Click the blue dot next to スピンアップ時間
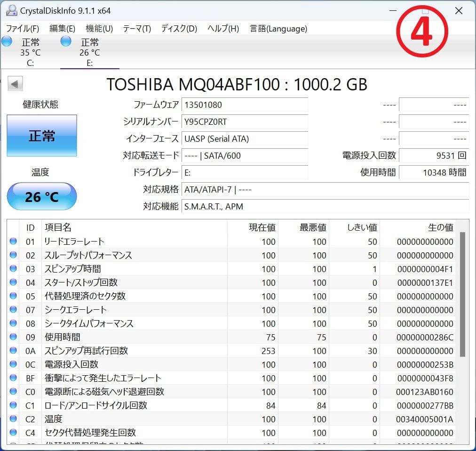Screen dimensions: 476x451 coord(14,269)
